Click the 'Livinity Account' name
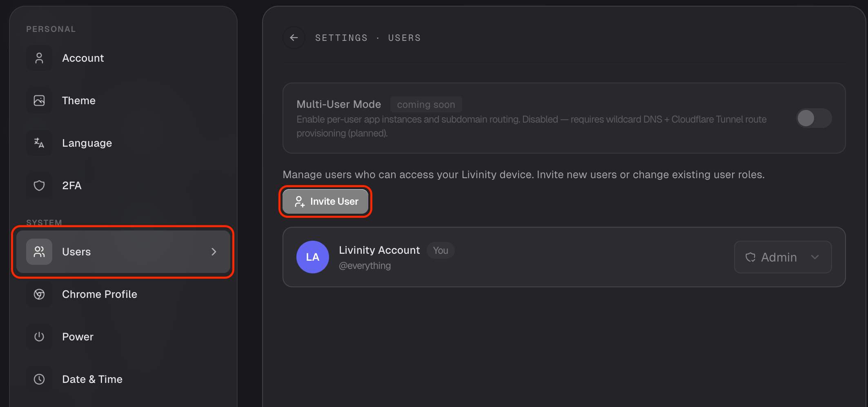Screen dimensions: 868x407 (379, 250)
